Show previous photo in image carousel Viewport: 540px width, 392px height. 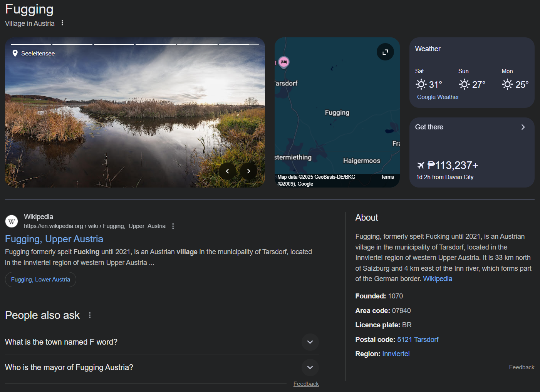(227, 171)
